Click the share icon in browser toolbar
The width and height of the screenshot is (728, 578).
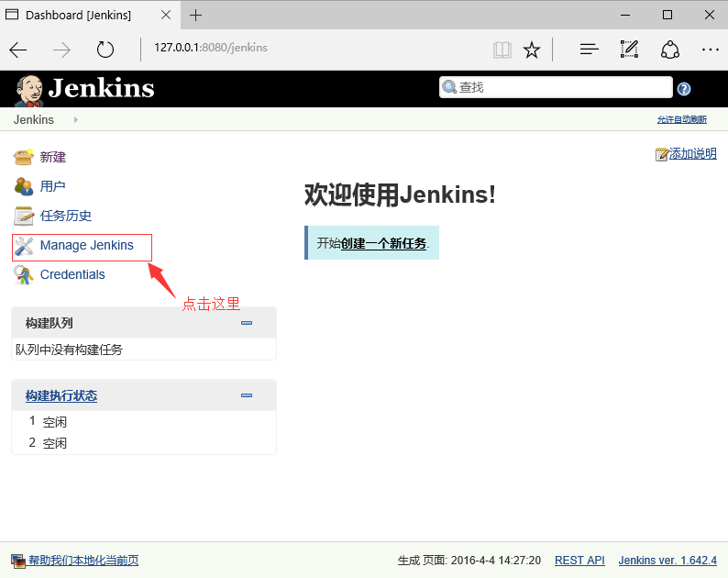click(x=670, y=50)
